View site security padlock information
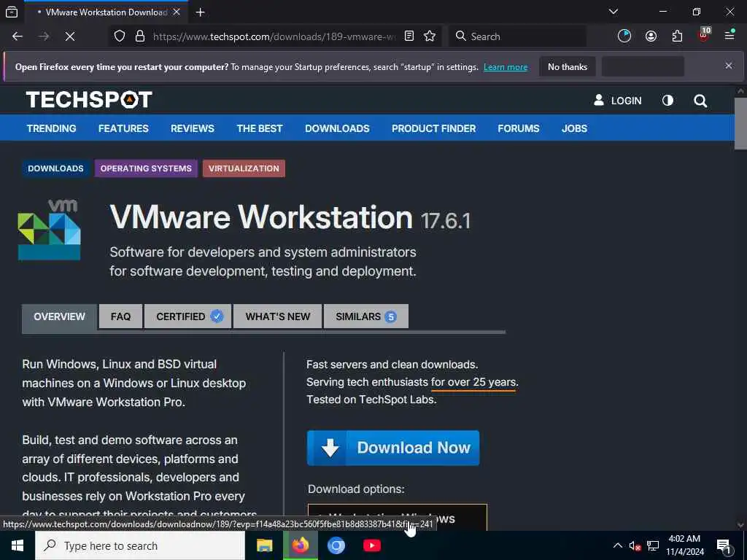 tap(140, 36)
